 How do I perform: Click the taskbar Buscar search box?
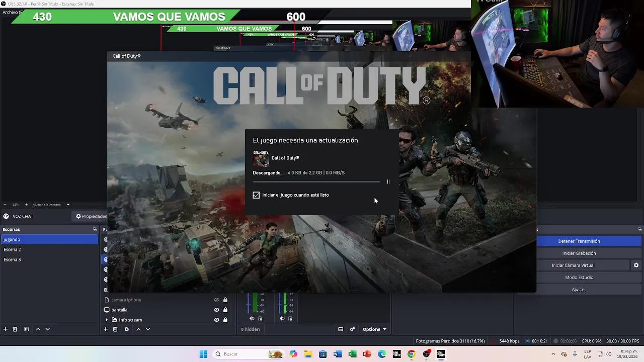pyautogui.click(x=249, y=354)
